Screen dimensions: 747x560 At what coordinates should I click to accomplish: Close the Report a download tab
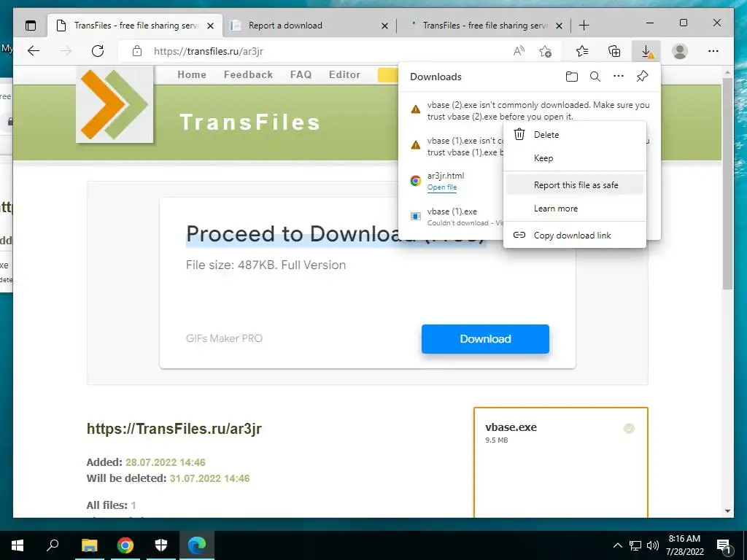click(385, 26)
